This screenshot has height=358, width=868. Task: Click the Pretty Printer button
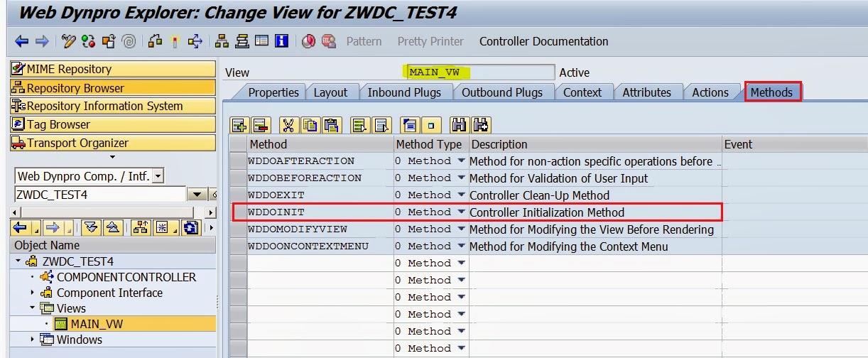coord(430,41)
